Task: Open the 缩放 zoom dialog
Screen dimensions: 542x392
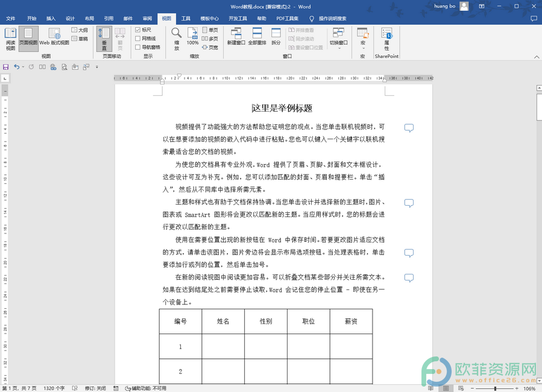Action: (176, 39)
